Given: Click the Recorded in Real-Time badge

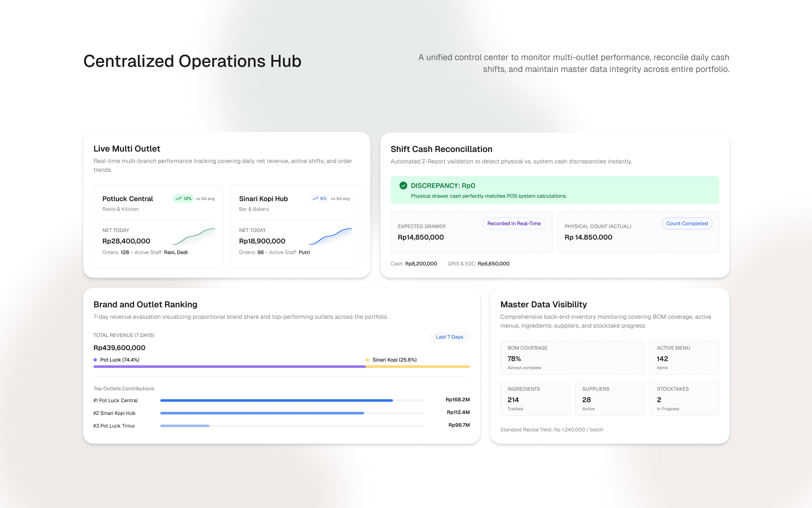Looking at the screenshot, I should pos(514,224).
